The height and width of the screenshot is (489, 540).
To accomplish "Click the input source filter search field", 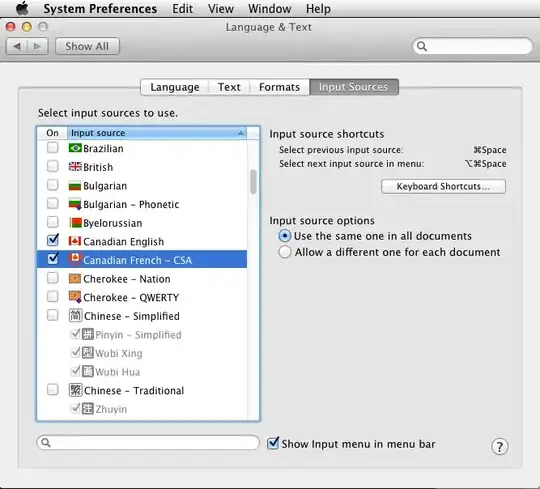I will click(148, 443).
